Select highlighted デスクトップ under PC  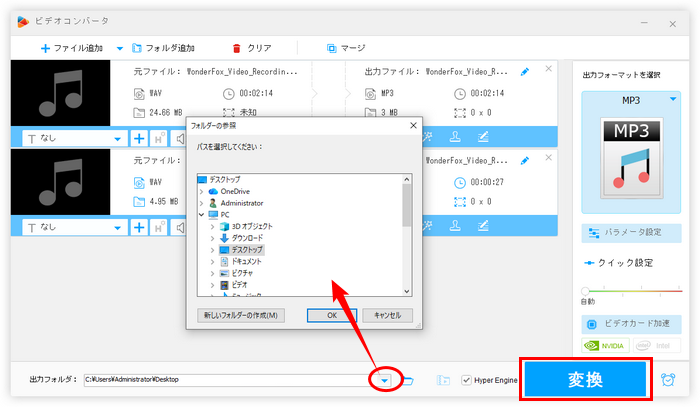pos(247,250)
